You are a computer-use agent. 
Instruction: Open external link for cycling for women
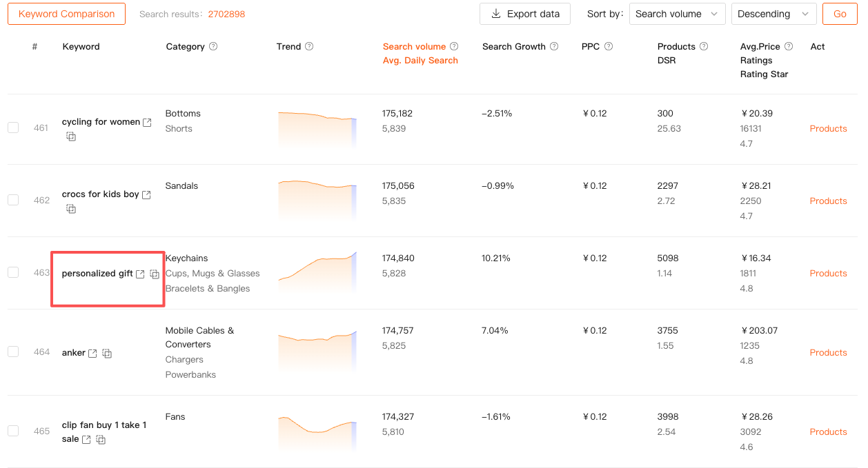point(147,123)
